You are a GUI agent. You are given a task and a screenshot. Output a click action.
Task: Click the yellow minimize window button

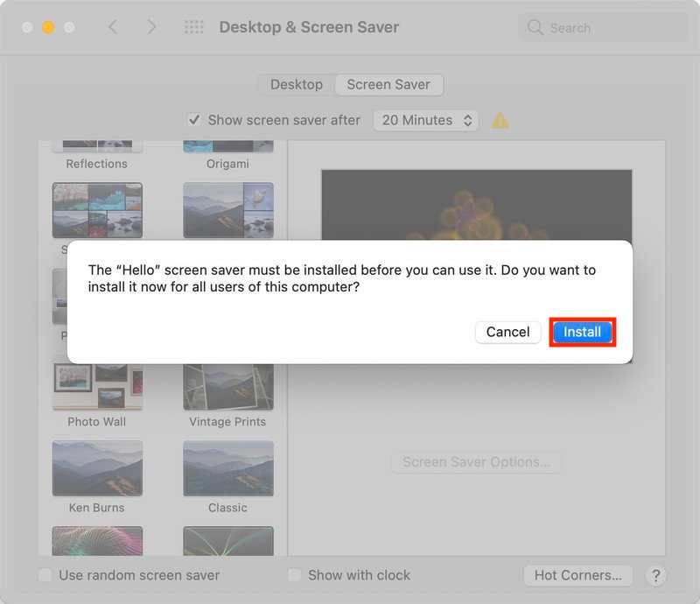(x=48, y=28)
